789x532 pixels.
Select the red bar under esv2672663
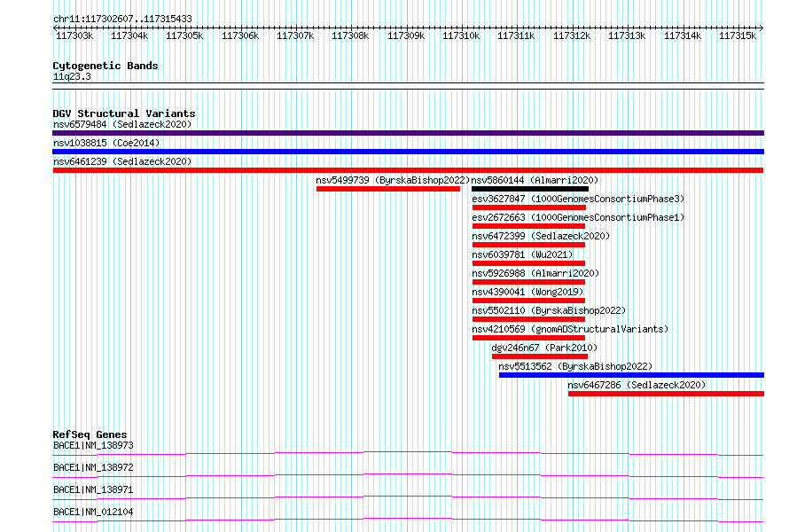click(528, 226)
